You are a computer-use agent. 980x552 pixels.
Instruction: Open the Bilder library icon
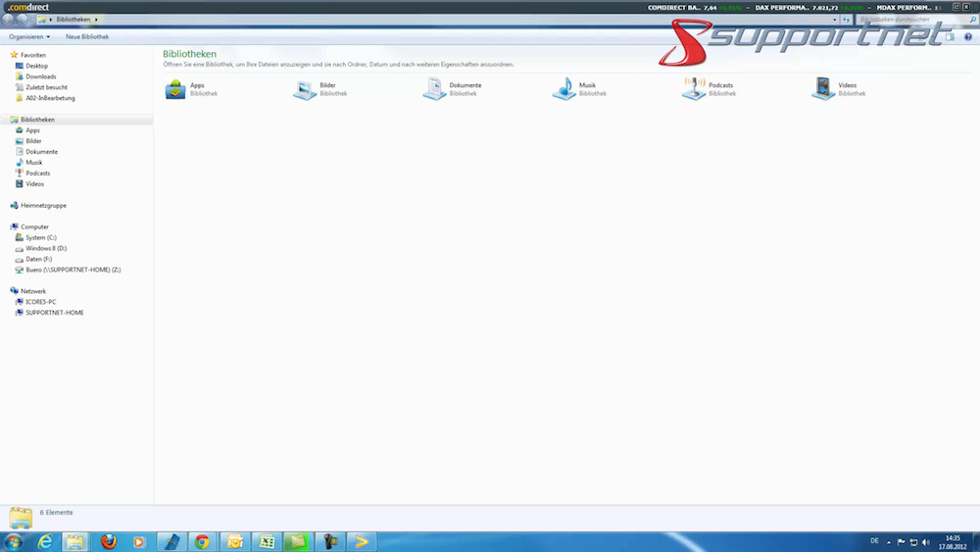(305, 89)
